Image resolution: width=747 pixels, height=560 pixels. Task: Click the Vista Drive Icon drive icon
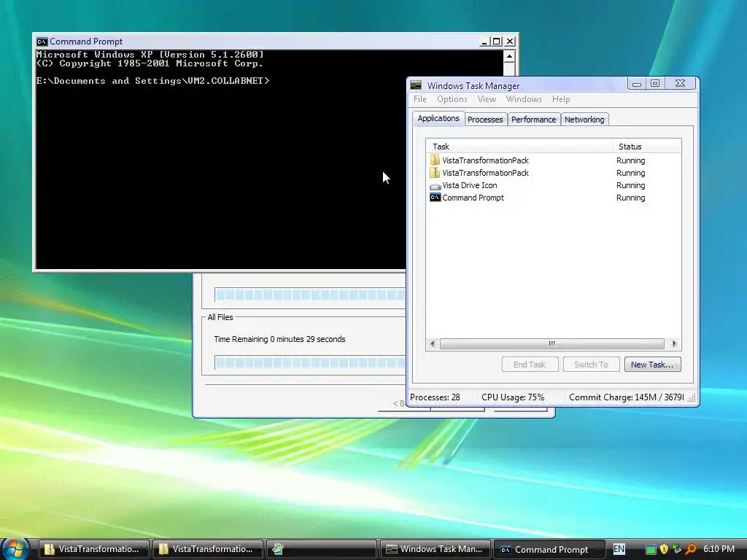pos(435,186)
